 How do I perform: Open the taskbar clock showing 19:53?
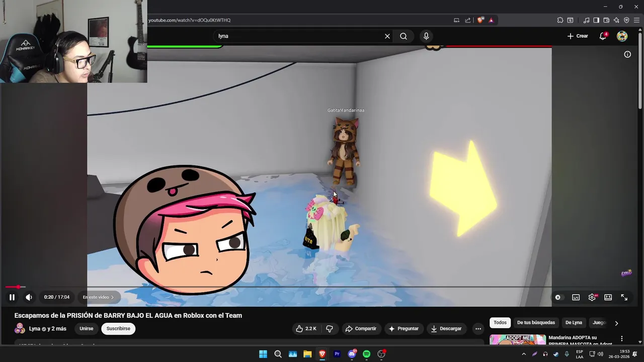pos(618,354)
